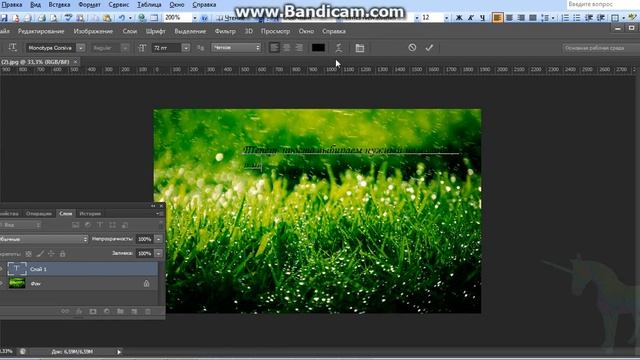Open the layer filter kind dropdown
This screenshot has width=640, height=360.
tap(20, 225)
